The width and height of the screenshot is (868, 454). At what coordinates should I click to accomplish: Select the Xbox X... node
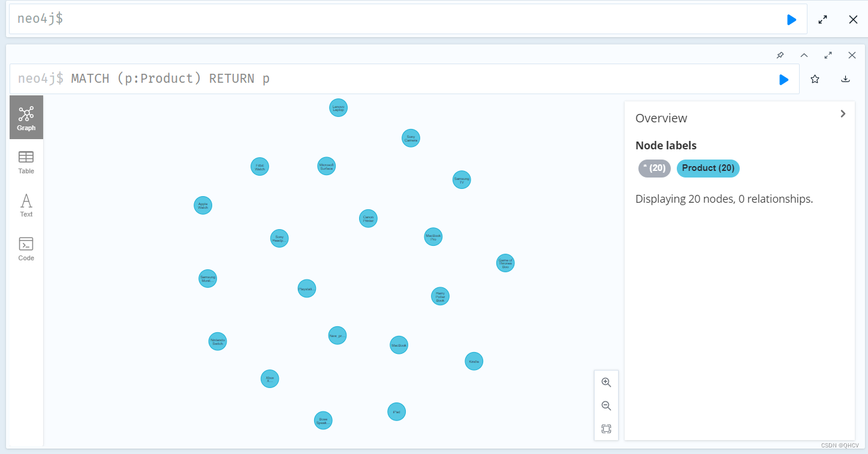click(270, 378)
